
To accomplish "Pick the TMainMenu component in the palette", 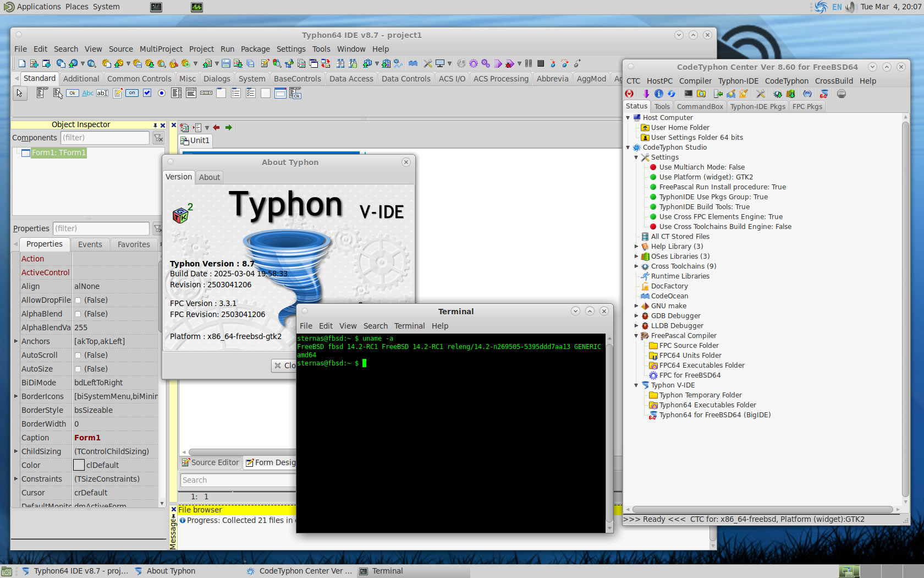I will [x=41, y=93].
